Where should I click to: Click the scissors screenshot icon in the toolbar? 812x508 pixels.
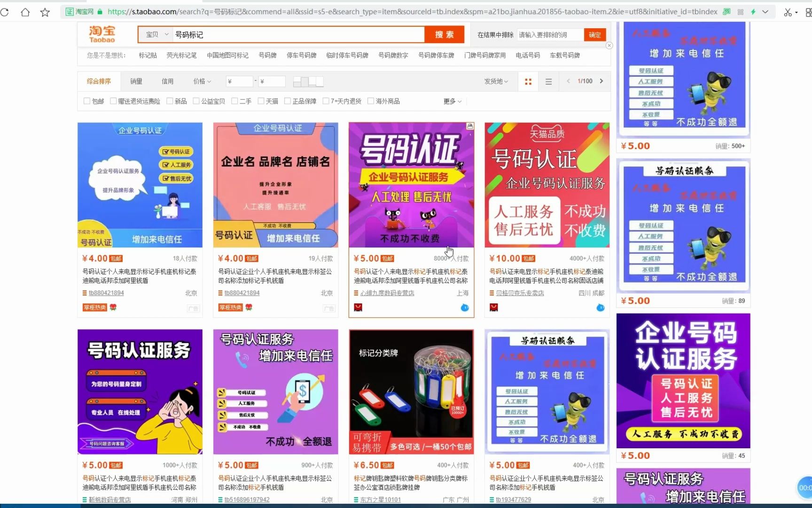(790, 12)
